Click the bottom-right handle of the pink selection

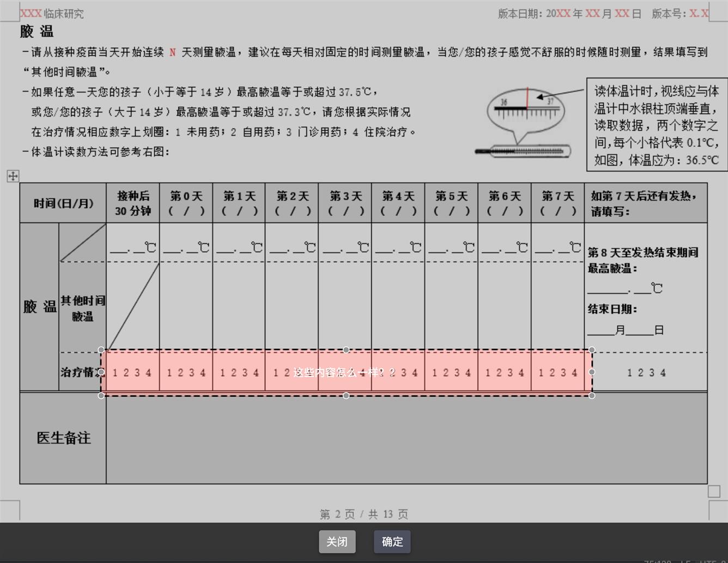tap(592, 396)
